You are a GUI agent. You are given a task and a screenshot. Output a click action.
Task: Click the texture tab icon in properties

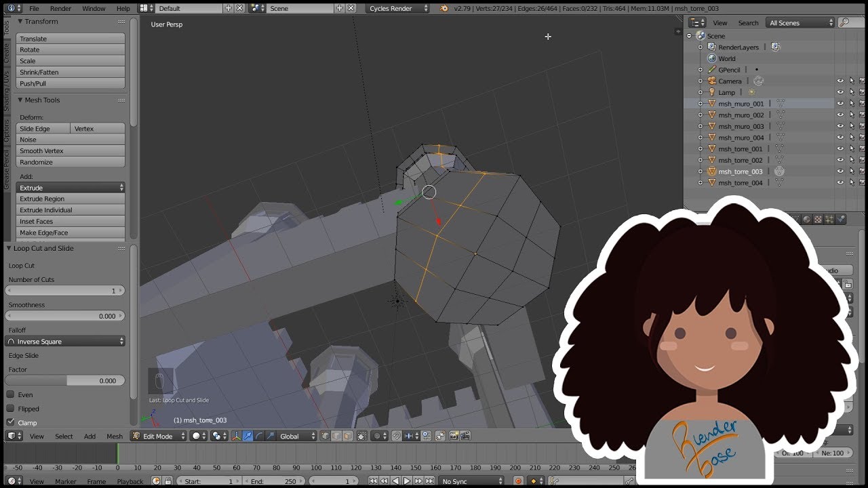point(818,220)
